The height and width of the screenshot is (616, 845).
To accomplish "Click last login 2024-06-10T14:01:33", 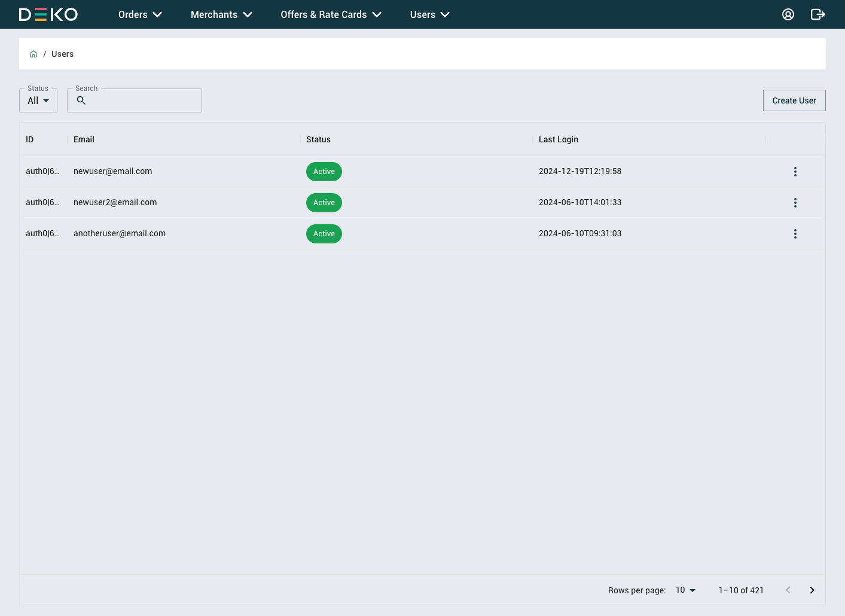I will pyautogui.click(x=580, y=202).
